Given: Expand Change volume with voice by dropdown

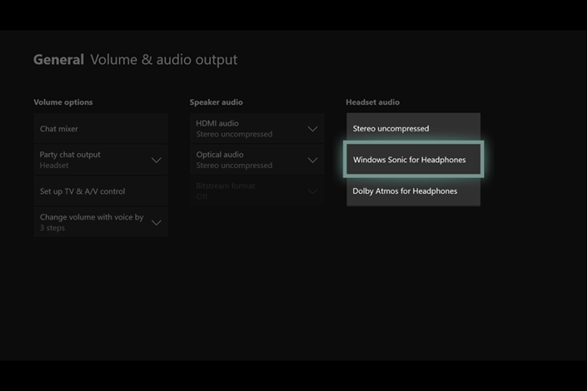Looking at the screenshot, I should tap(101, 222).
